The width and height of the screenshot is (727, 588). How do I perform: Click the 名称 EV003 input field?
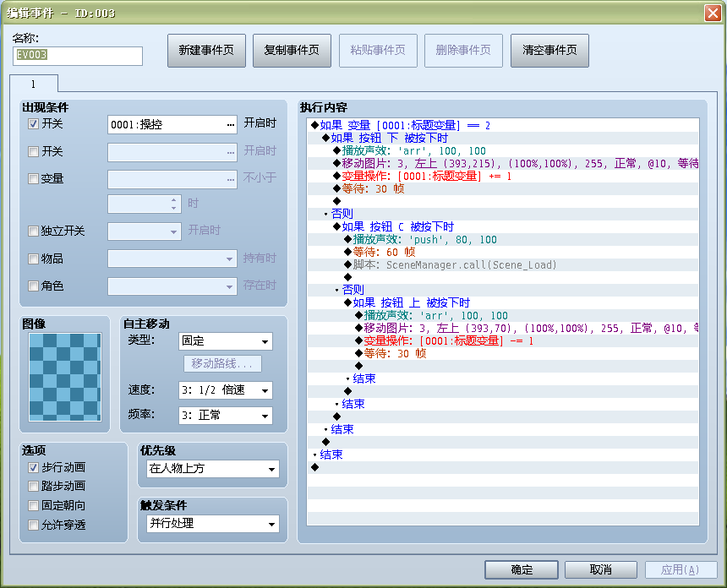(78, 56)
